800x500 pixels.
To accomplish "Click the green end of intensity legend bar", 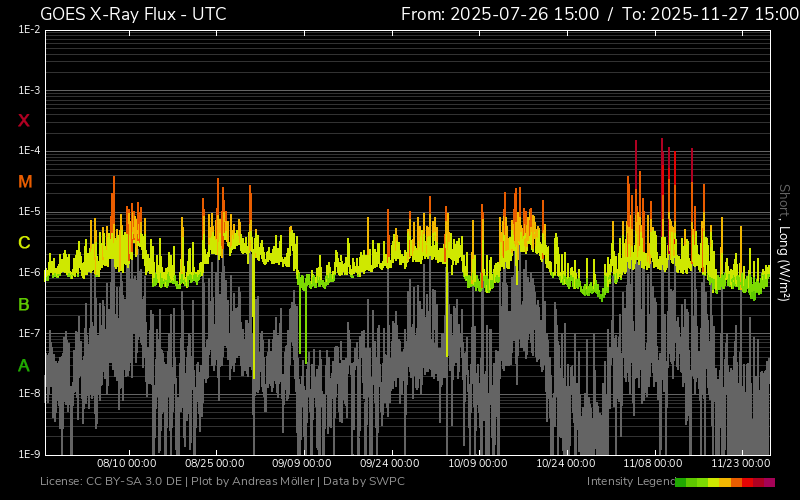I will (x=682, y=482).
